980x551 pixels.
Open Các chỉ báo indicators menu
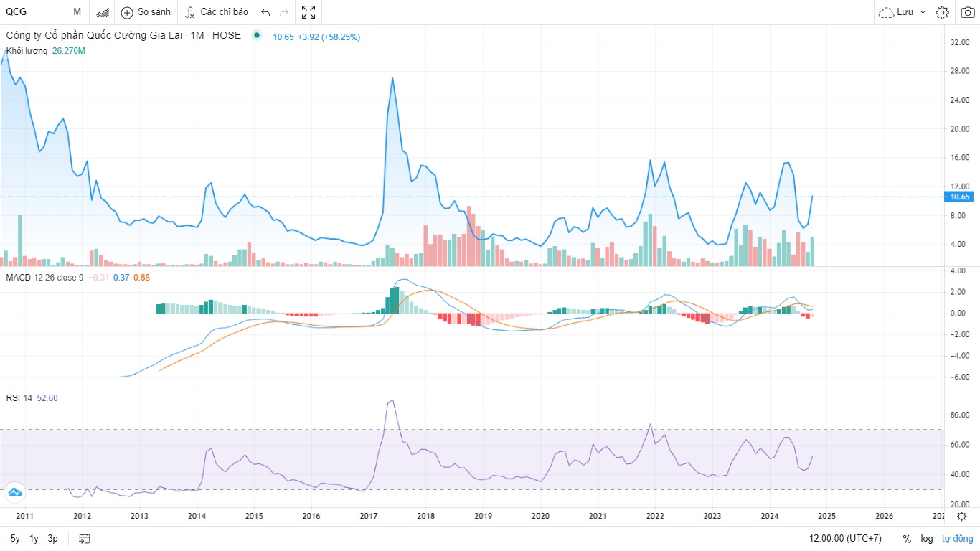pyautogui.click(x=217, y=12)
